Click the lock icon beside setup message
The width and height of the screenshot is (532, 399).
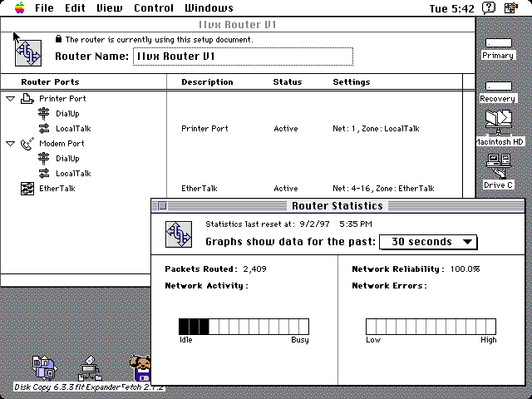58,39
